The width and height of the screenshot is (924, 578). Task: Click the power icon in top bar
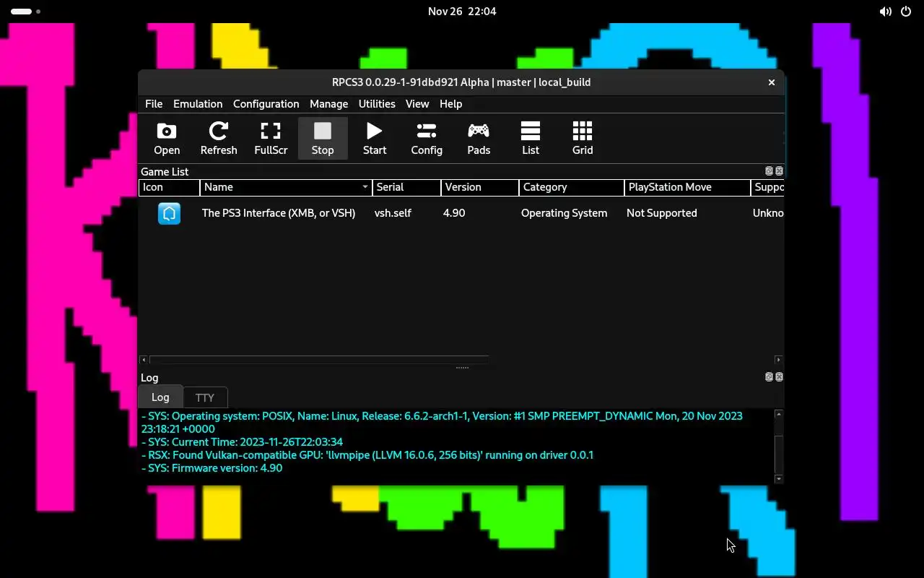[x=906, y=12]
